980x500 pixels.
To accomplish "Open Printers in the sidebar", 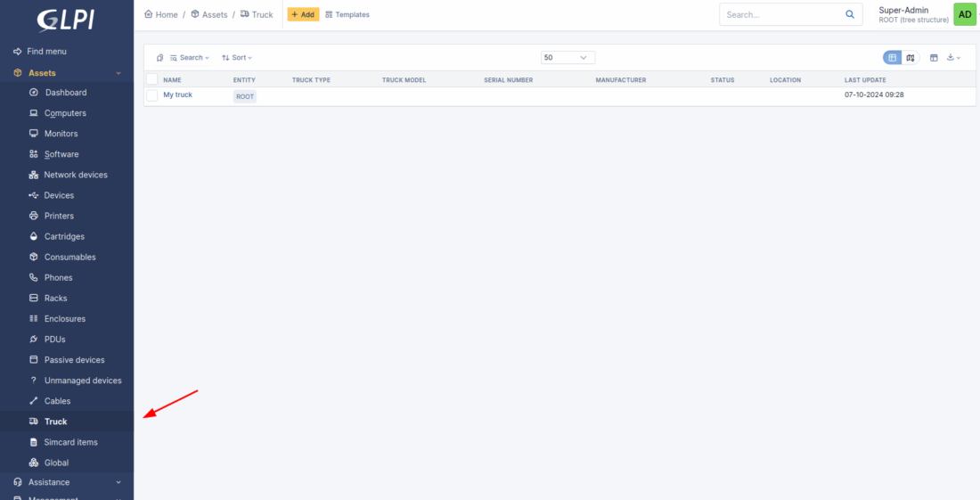I will (59, 217).
